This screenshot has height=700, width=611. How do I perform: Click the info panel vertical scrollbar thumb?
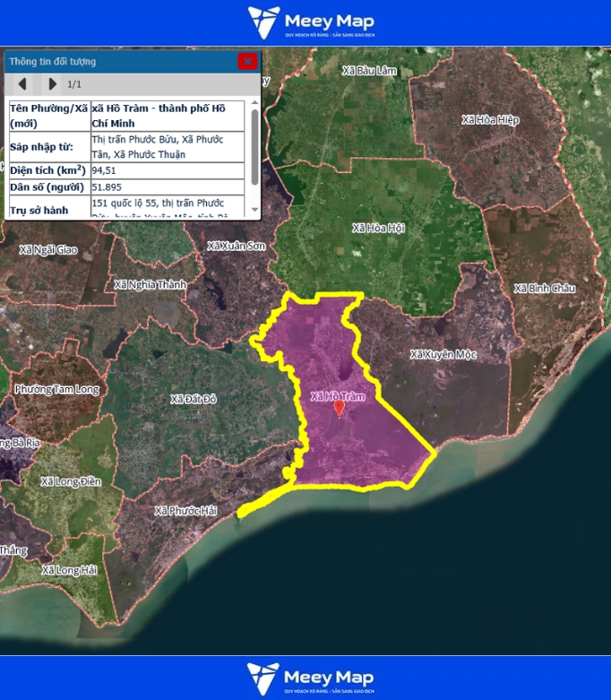(254, 146)
